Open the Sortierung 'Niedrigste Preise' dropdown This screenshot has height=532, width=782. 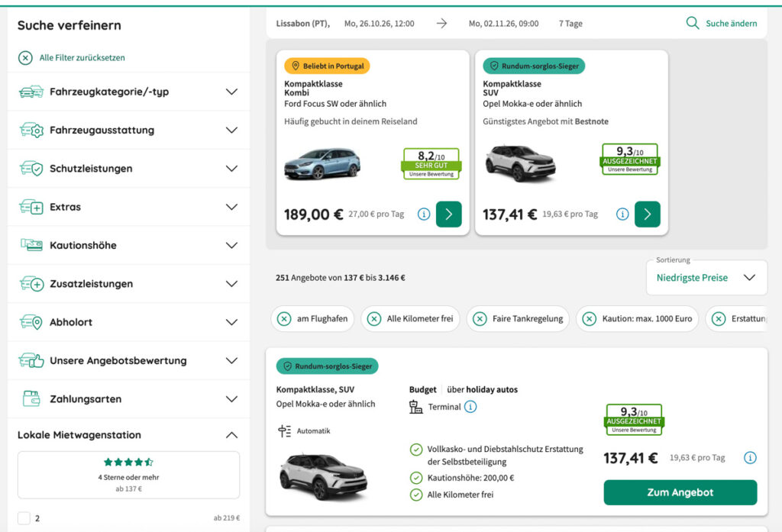click(706, 278)
